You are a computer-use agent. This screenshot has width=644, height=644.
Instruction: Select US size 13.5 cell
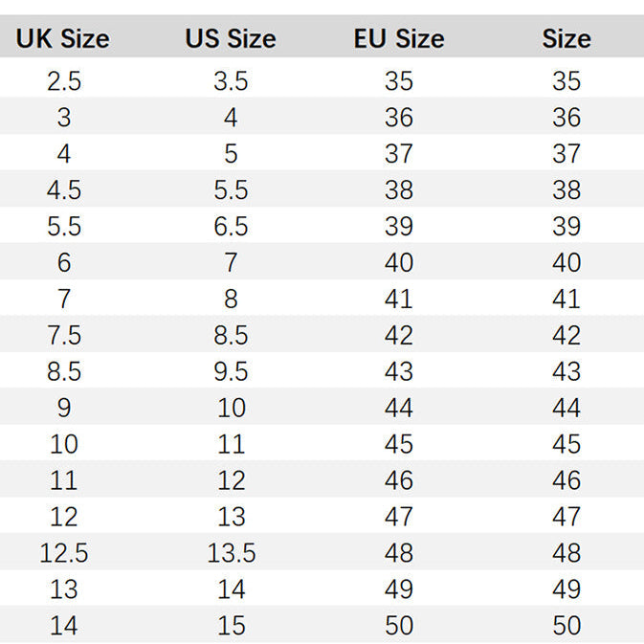(232, 553)
